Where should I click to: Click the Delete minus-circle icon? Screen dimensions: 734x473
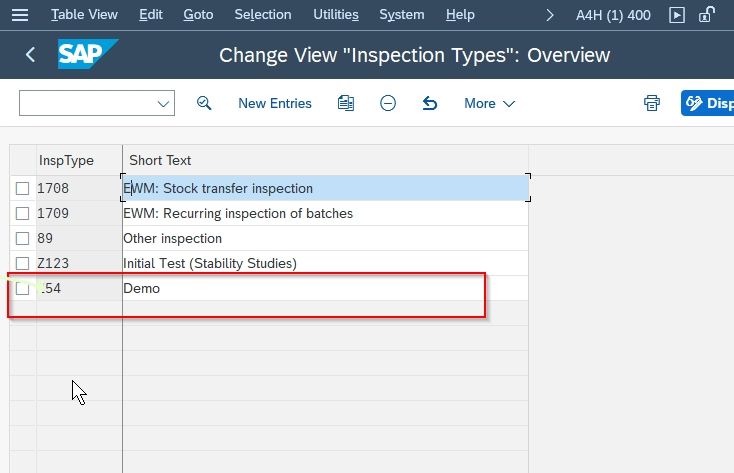[388, 103]
